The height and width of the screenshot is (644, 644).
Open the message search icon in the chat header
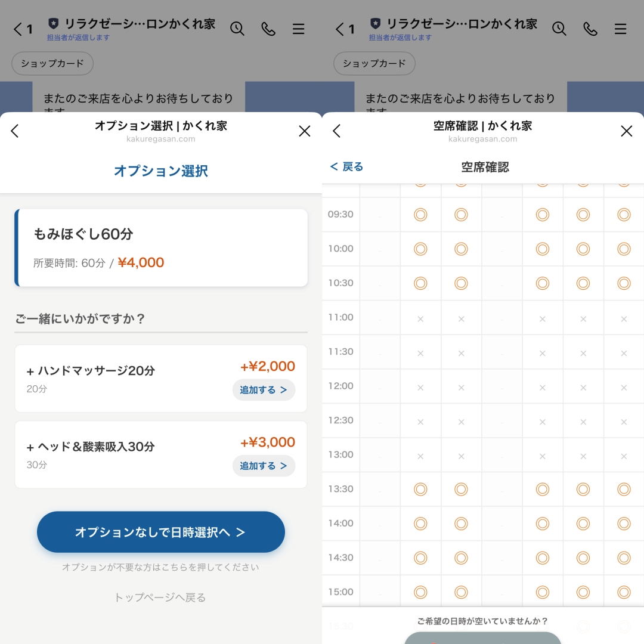click(237, 28)
